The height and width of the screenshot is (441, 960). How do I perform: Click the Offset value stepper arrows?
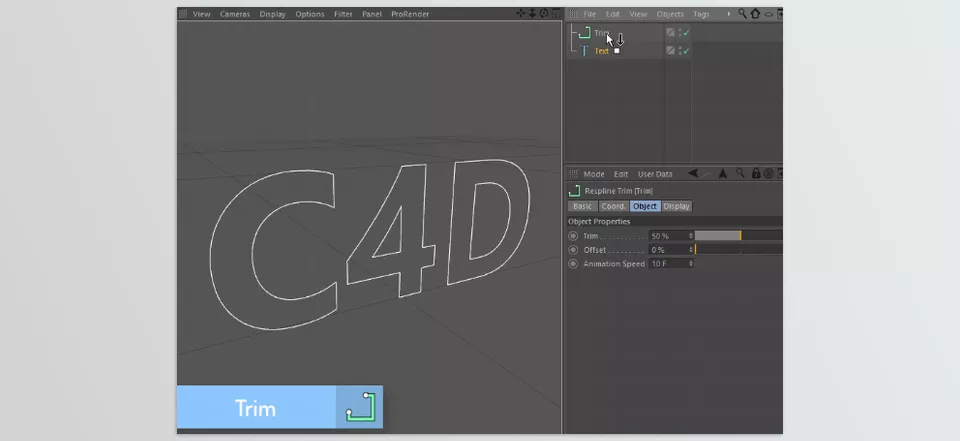pyautogui.click(x=691, y=250)
